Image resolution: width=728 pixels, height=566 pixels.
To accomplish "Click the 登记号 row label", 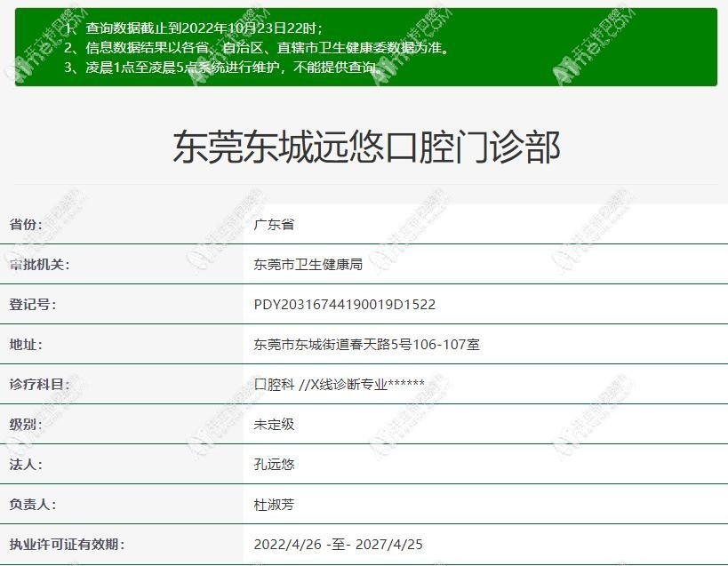I will (33, 304).
